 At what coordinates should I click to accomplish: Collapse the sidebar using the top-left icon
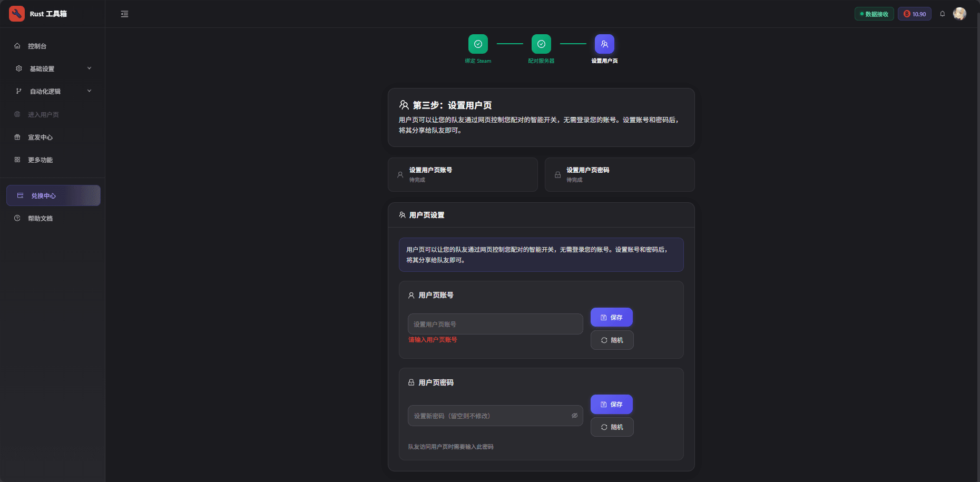pos(124,14)
